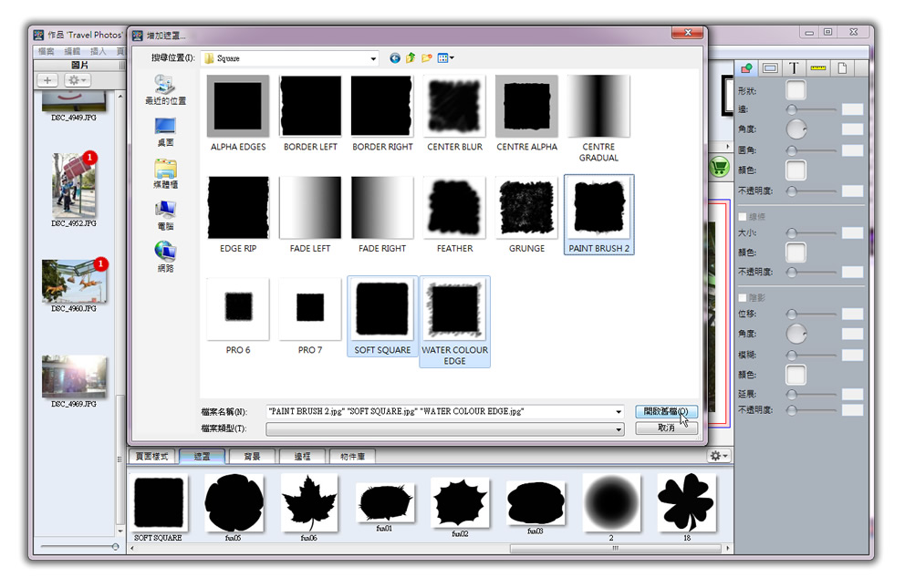Select the ruler measurement tab icon

tap(818, 68)
